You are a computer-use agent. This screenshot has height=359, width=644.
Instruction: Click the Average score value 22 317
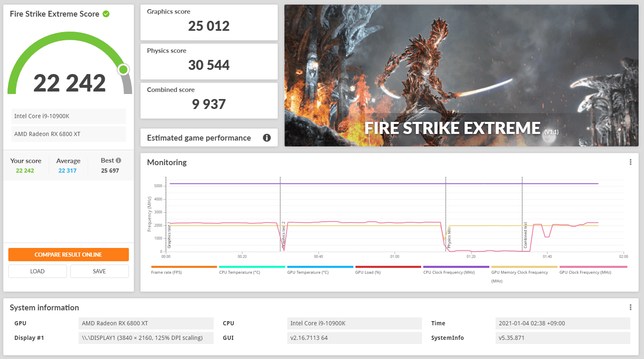(67, 171)
